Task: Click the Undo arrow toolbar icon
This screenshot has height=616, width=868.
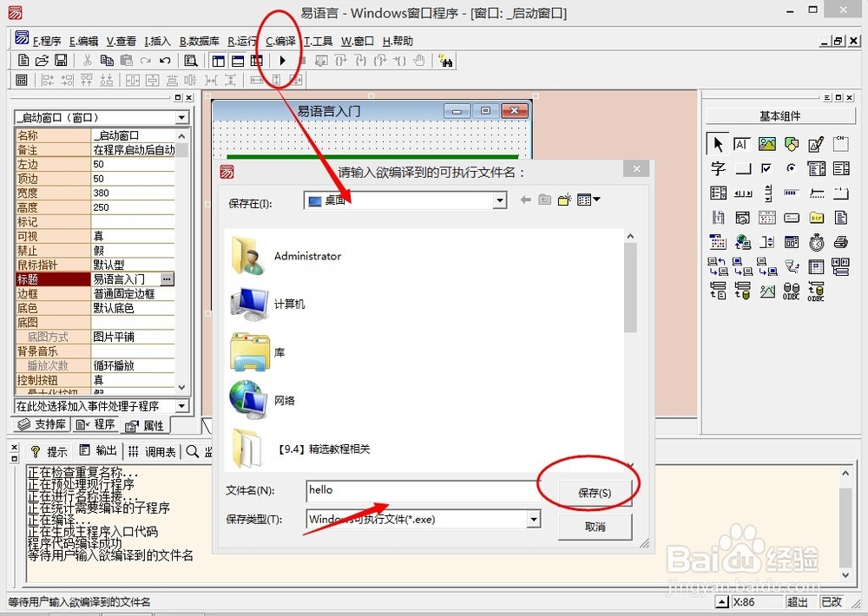Action: tap(165, 61)
